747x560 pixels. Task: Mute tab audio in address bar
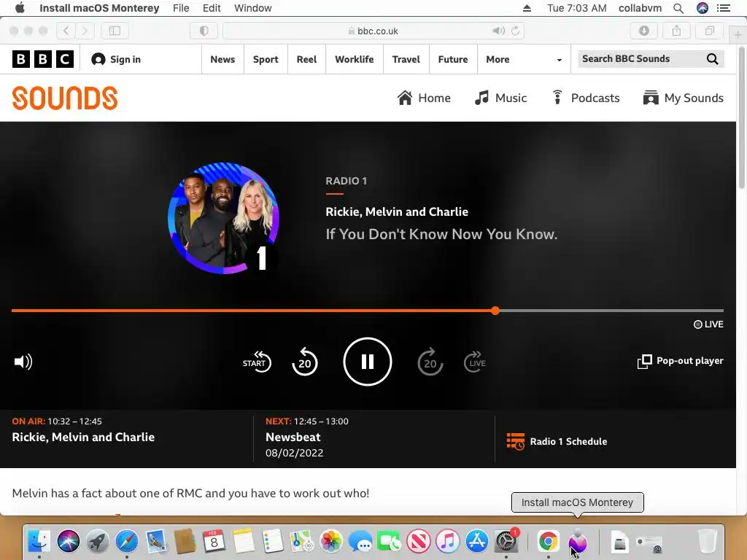point(498,31)
